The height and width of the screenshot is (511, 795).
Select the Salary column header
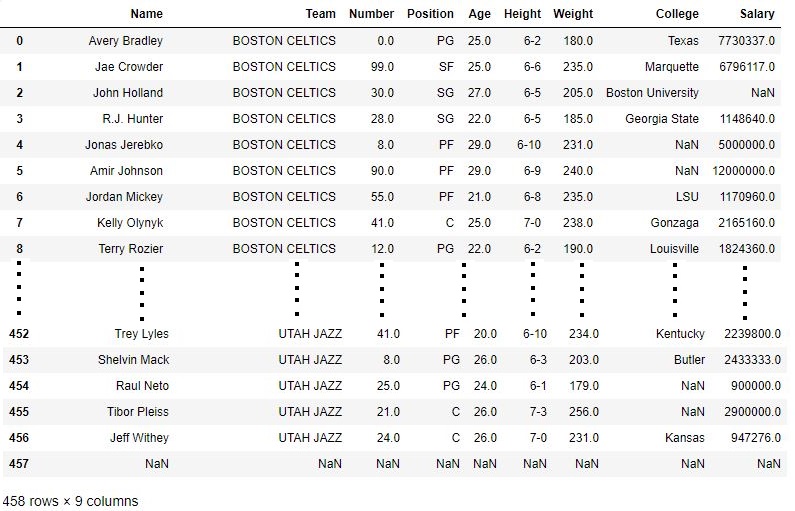pyautogui.click(x=756, y=14)
